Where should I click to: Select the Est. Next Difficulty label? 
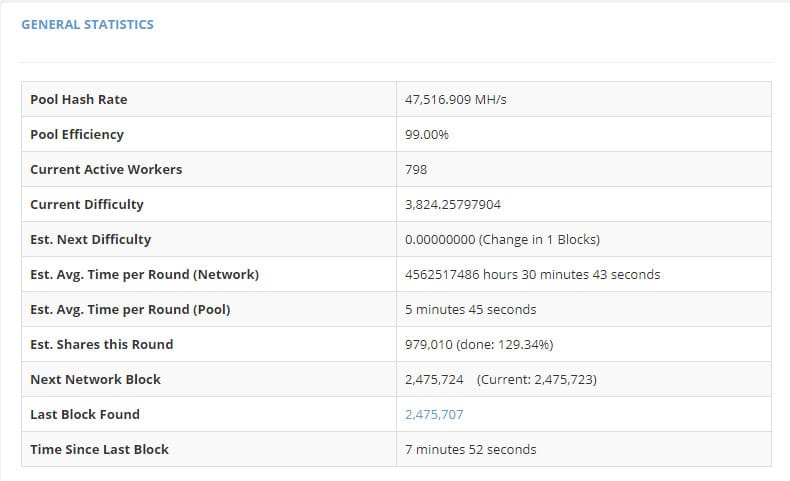[91, 239]
